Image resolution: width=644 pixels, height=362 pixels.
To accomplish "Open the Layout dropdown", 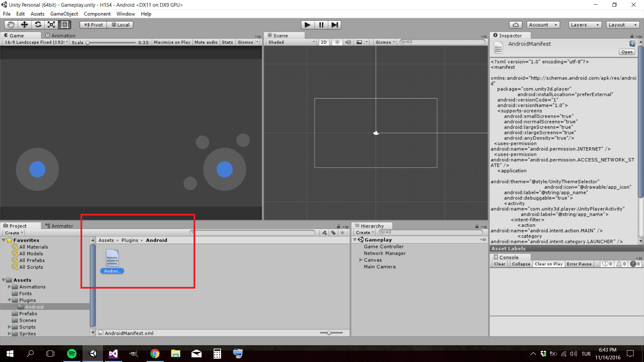I will pos(622,24).
